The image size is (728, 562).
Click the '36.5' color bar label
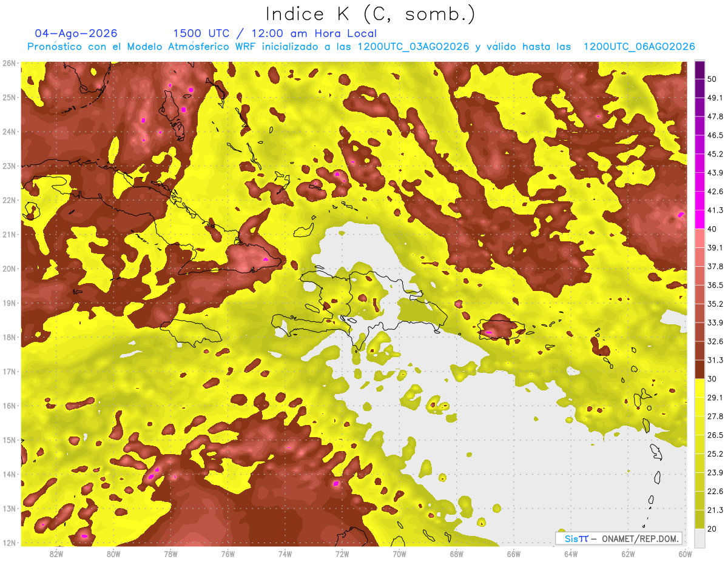pyautogui.click(x=715, y=285)
